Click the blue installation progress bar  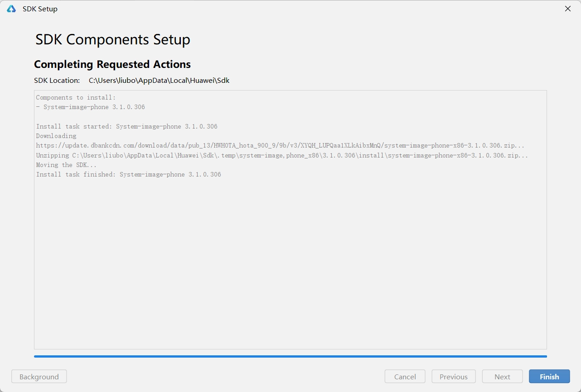[x=290, y=356]
